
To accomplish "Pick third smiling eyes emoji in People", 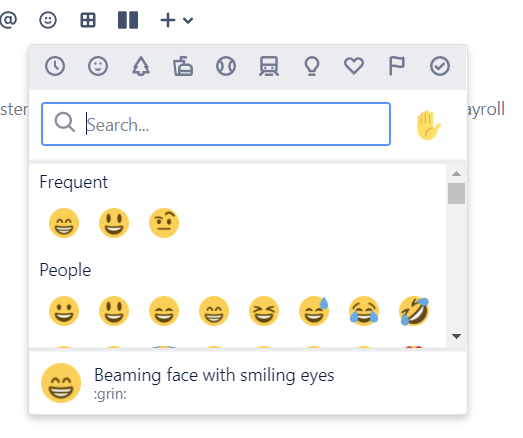I will tap(164, 311).
